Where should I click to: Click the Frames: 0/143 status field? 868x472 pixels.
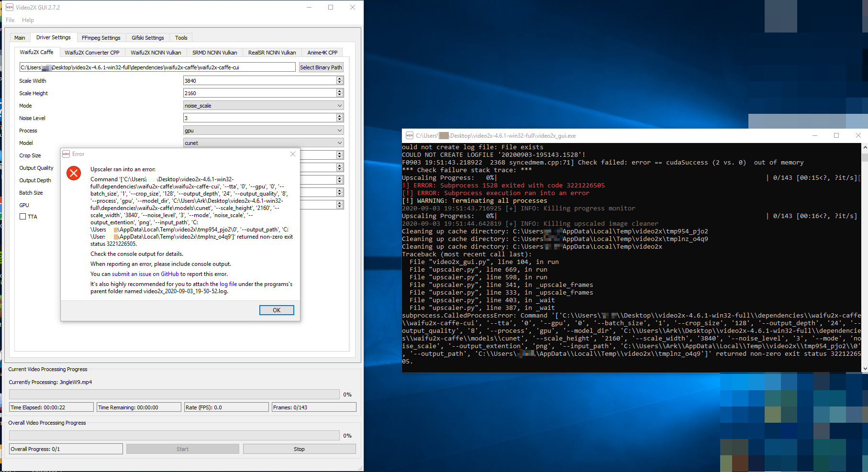[314, 407]
